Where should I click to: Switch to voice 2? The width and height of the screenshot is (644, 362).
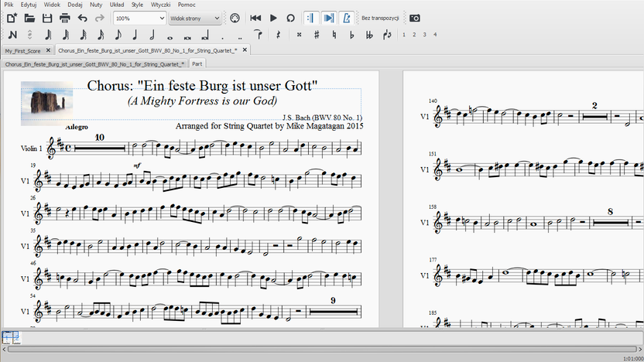pyautogui.click(x=414, y=35)
